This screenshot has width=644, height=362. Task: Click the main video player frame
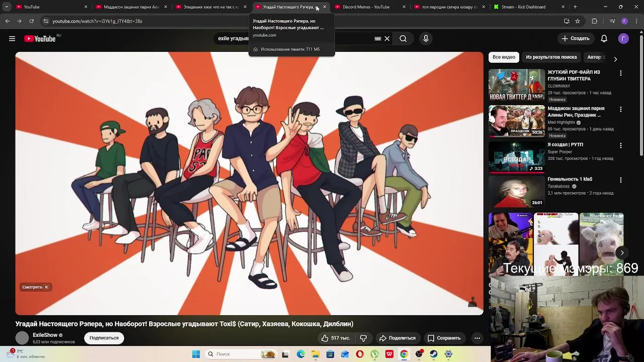249,184
